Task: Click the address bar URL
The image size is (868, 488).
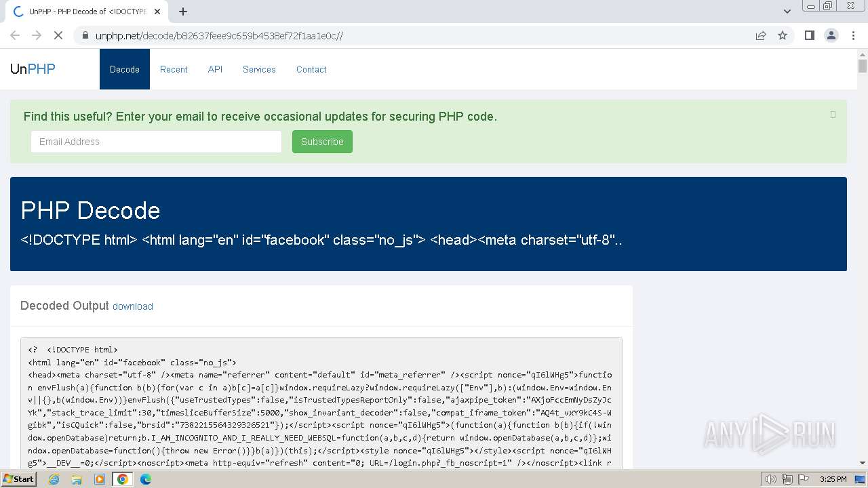Action: pos(219,35)
